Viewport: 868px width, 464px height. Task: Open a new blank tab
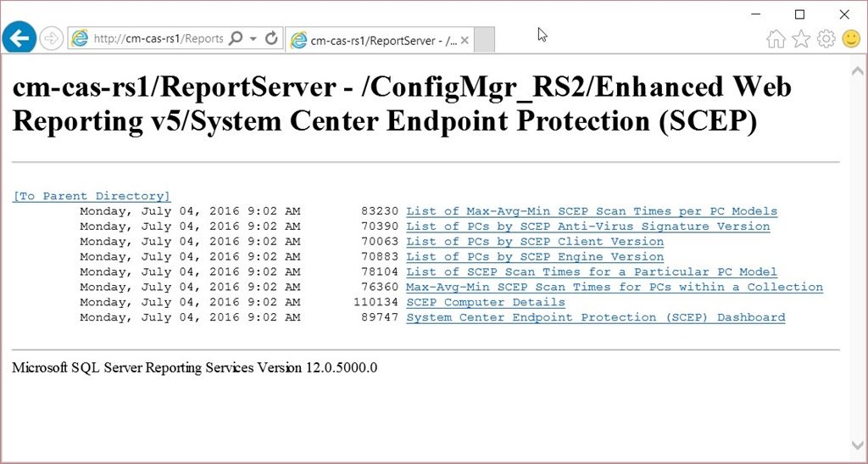pyautogui.click(x=484, y=40)
